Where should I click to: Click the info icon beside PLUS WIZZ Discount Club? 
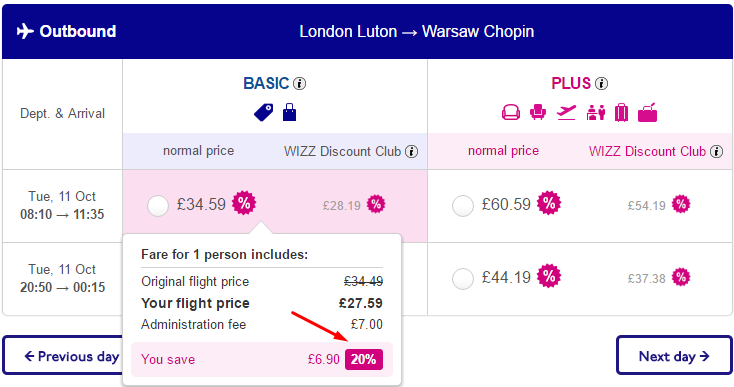coord(716,152)
